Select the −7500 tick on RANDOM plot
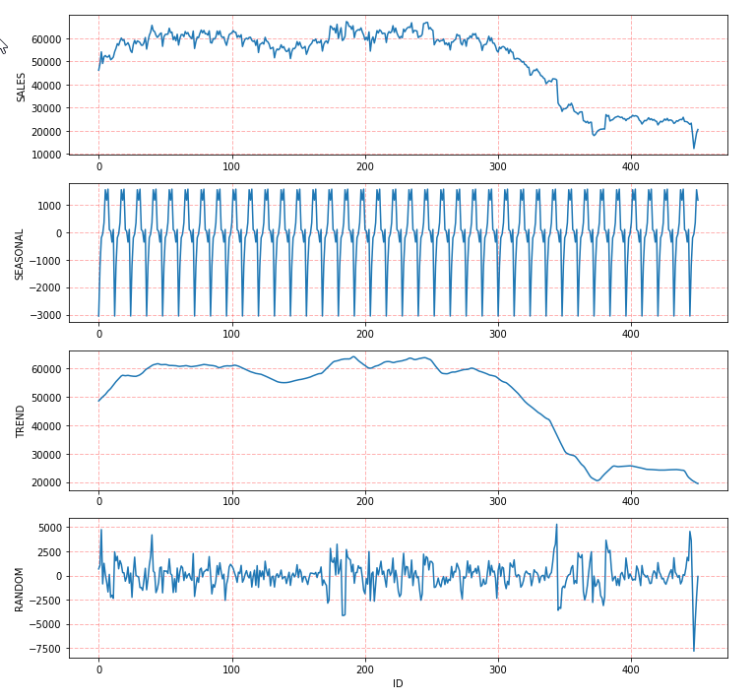755x700 pixels. tap(45, 649)
